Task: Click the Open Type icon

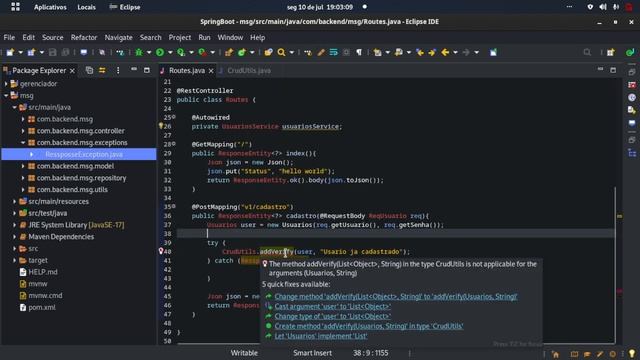Action: coord(268,52)
